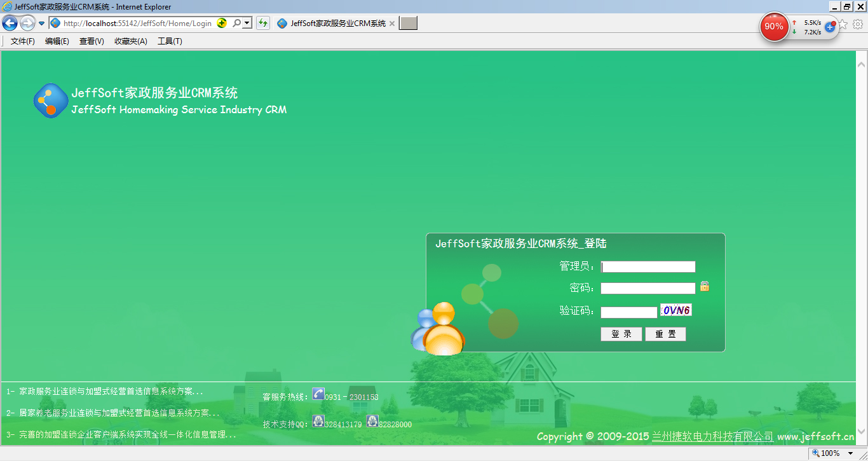Image resolution: width=868 pixels, height=461 pixels.
Task: Click the phone icon next to hotline number
Action: click(x=318, y=394)
